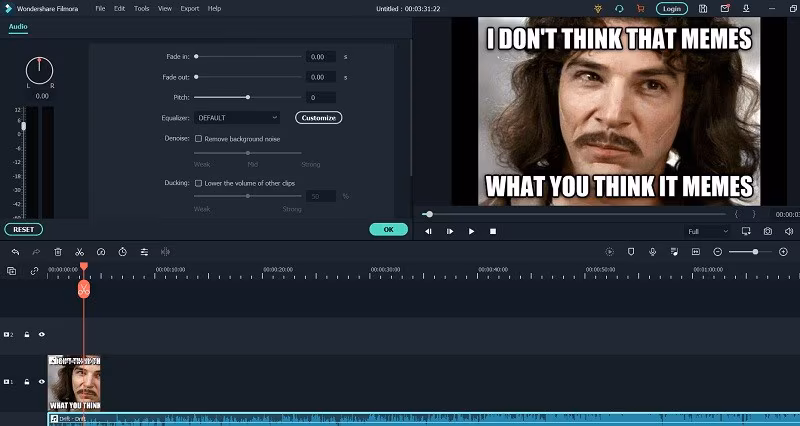Take a snapshot with camera icon
This screenshot has height=426, width=800.
click(768, 231)
